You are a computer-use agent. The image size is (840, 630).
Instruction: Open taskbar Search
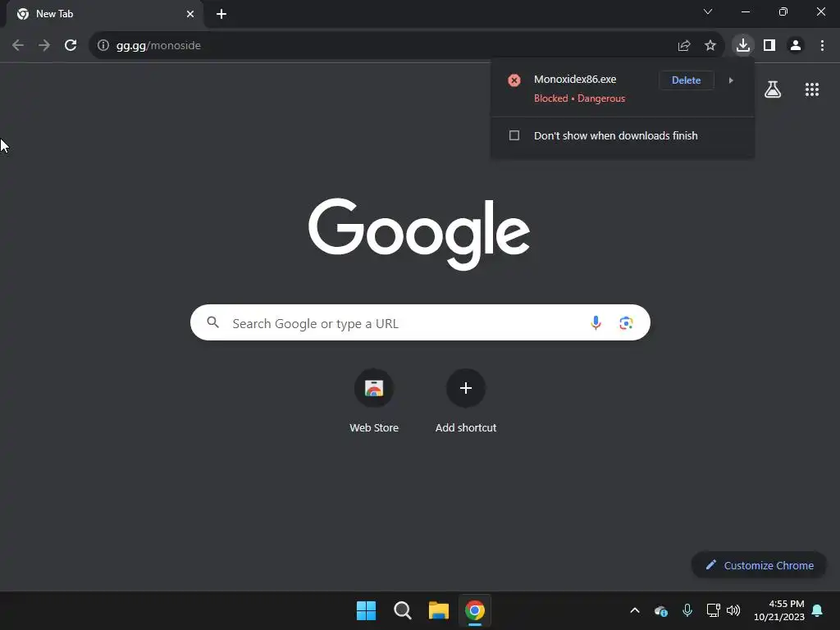point(402,610)
